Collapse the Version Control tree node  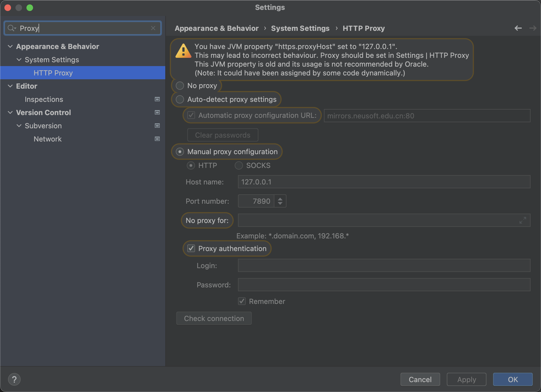[x=10, y=112]
